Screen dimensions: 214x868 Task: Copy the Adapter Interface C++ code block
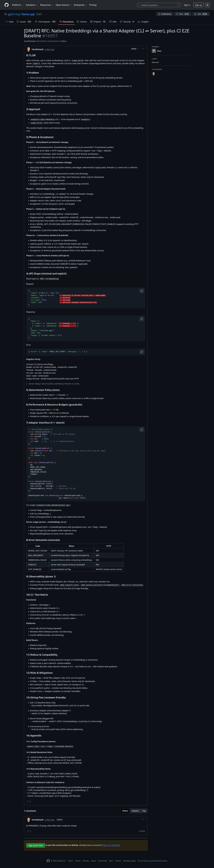coord(142,430)
